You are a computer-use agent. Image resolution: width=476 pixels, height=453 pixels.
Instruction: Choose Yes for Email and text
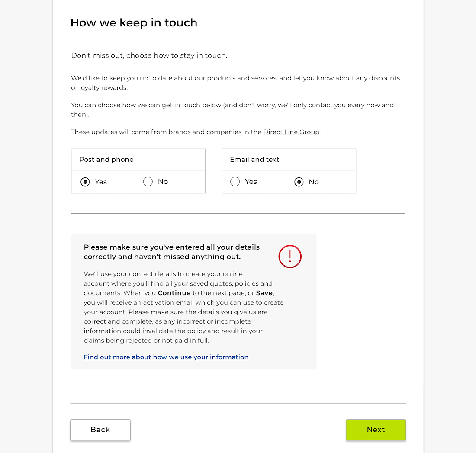[235, 182]
